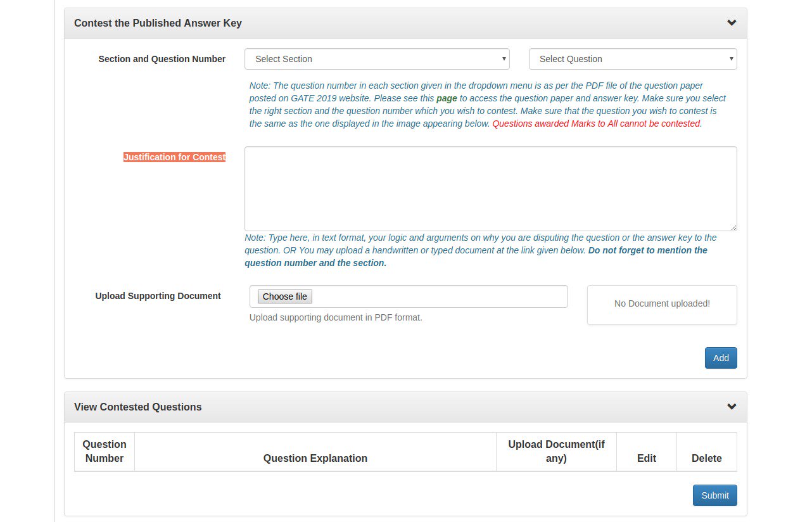Open the Select Section dropdown
812x522 pixels.
377,59
